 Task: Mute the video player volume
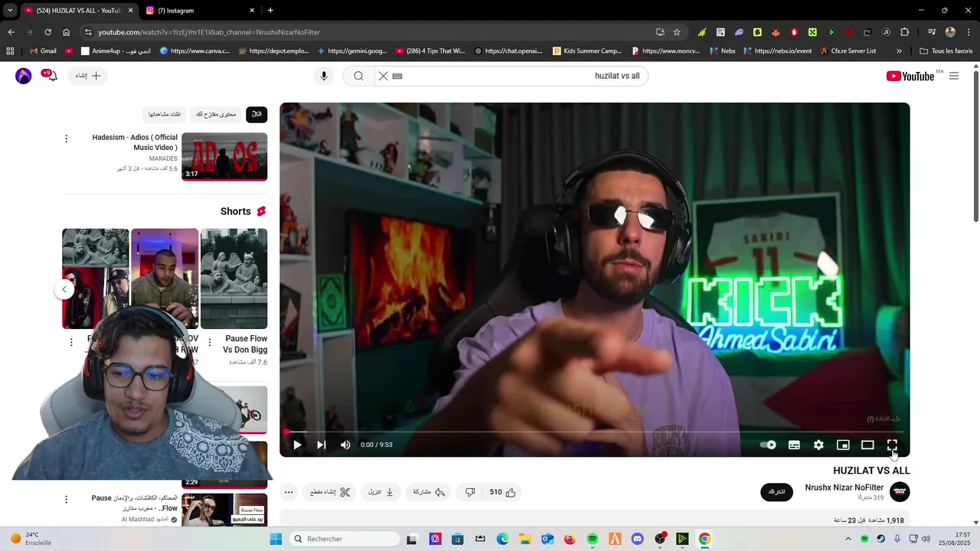345,445
